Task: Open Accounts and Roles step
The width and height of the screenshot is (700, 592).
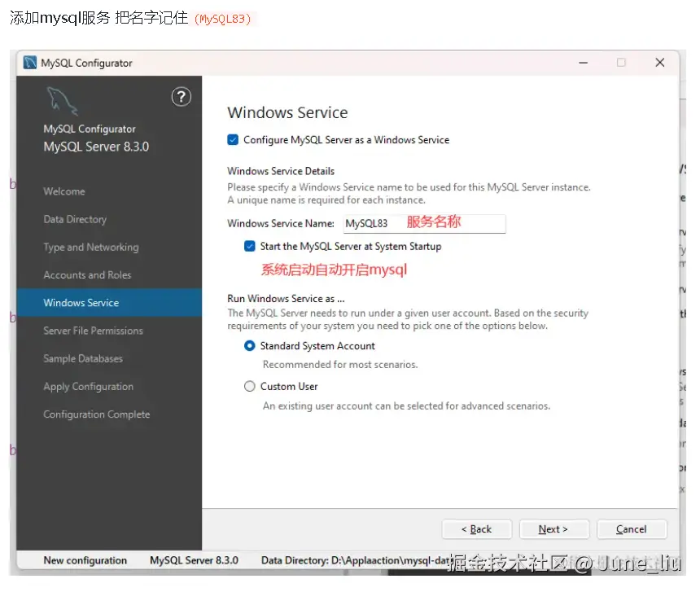Action: pyautogui.click(x=88, y=275)
